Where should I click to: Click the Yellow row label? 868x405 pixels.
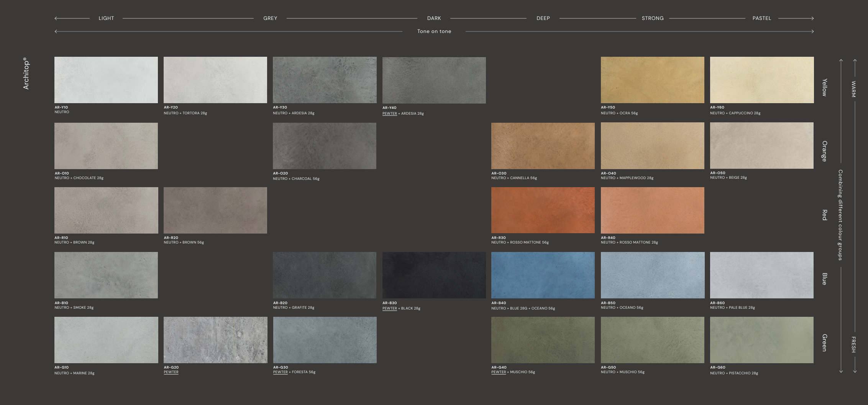pos(824,87)
